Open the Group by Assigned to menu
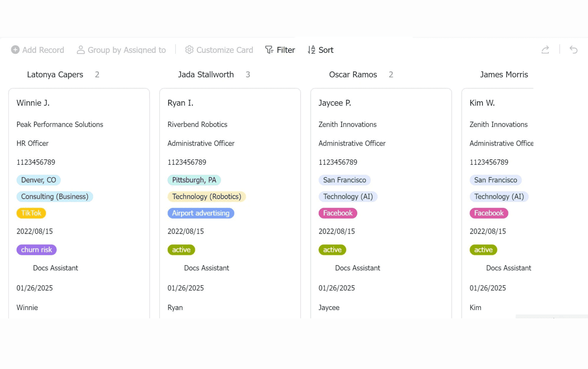588x369 pixels. [x=126, y=50]
